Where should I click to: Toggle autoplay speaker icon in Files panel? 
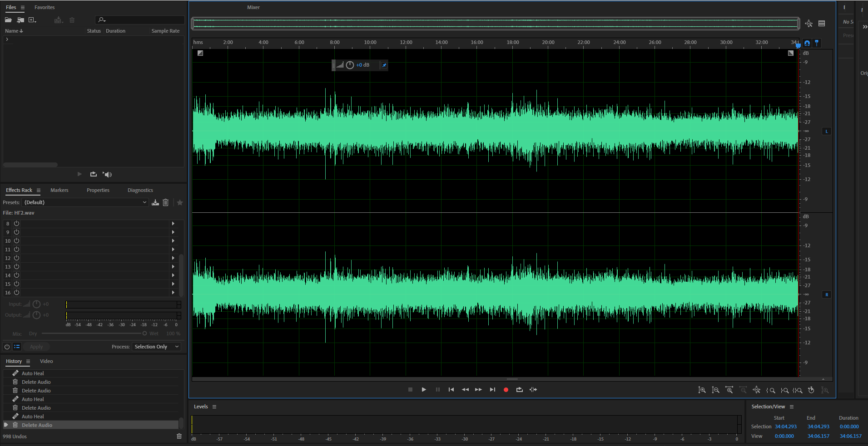(x=107, y=174)
